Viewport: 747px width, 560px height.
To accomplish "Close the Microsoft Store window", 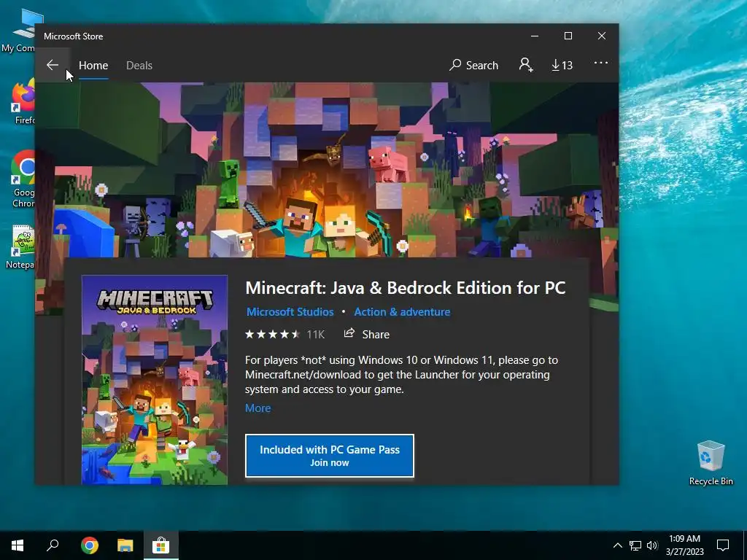I will (x=602, y=36).
